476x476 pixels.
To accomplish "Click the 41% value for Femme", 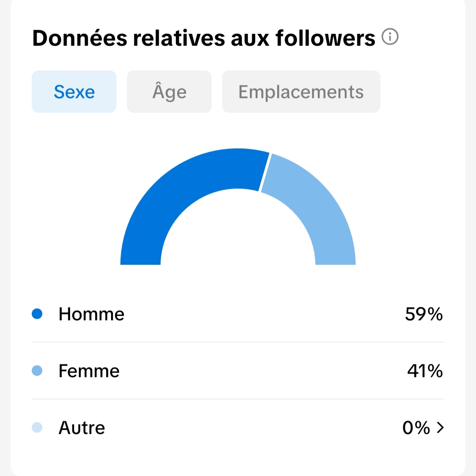I will tap(425, 371).
